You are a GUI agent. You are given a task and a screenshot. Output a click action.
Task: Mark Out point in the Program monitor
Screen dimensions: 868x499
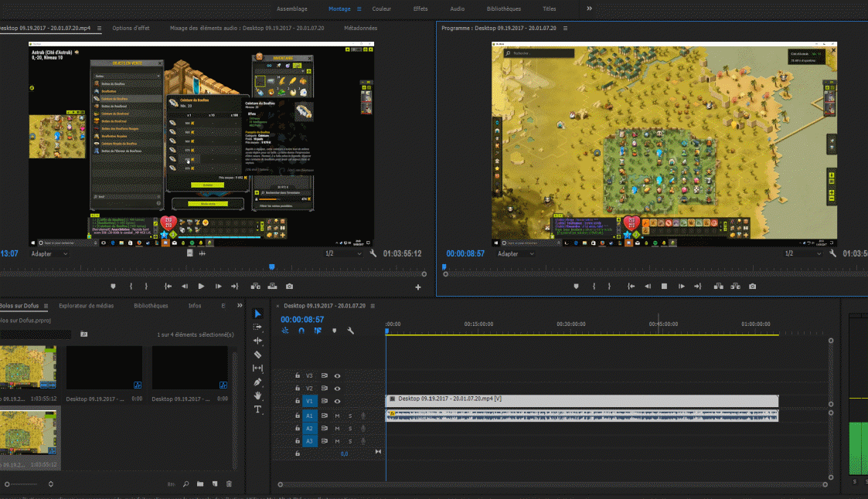tap(610, 286)
